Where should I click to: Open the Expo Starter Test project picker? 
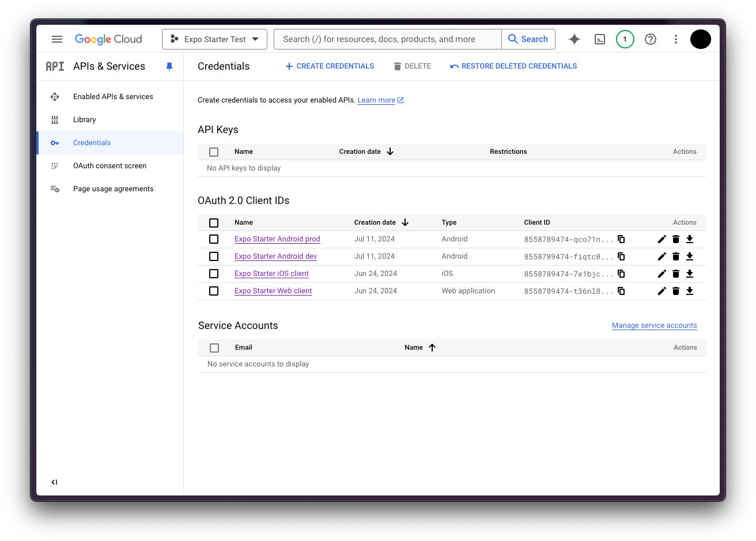pos(214,39)
